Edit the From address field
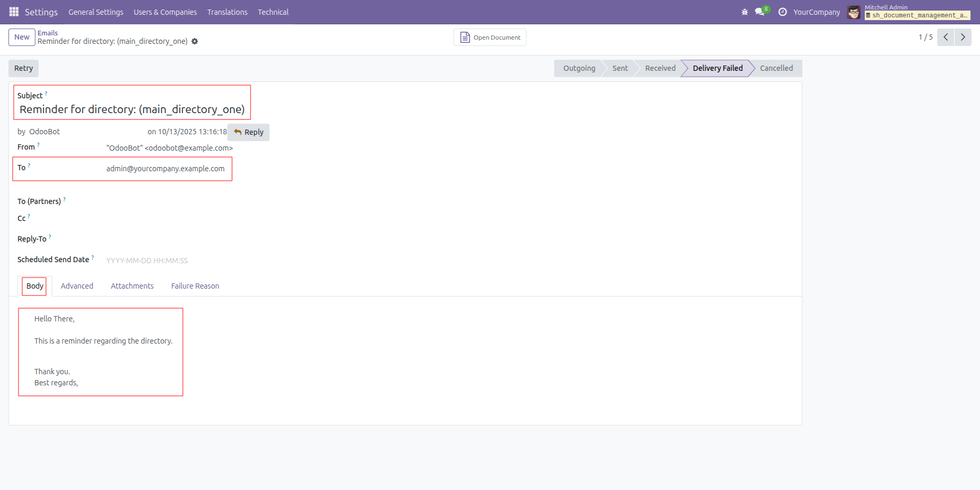Viewport: 980px width, 490px height. click(170, 148)
